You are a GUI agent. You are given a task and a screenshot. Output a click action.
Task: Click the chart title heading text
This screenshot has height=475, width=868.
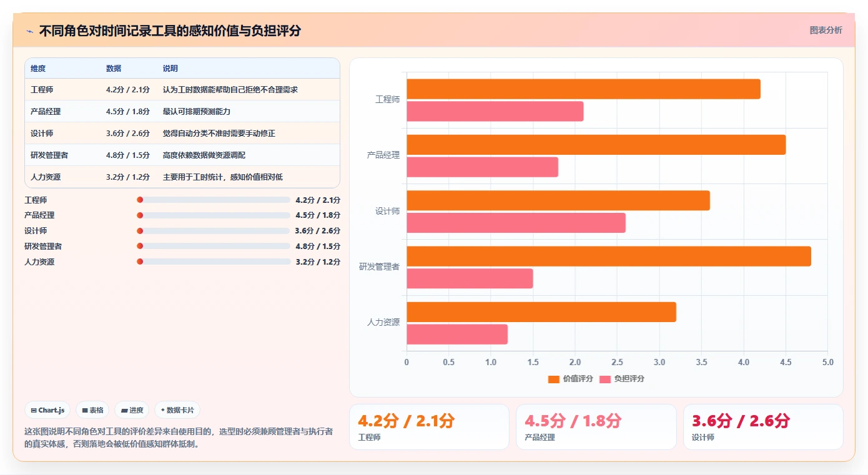coord(170,31)
